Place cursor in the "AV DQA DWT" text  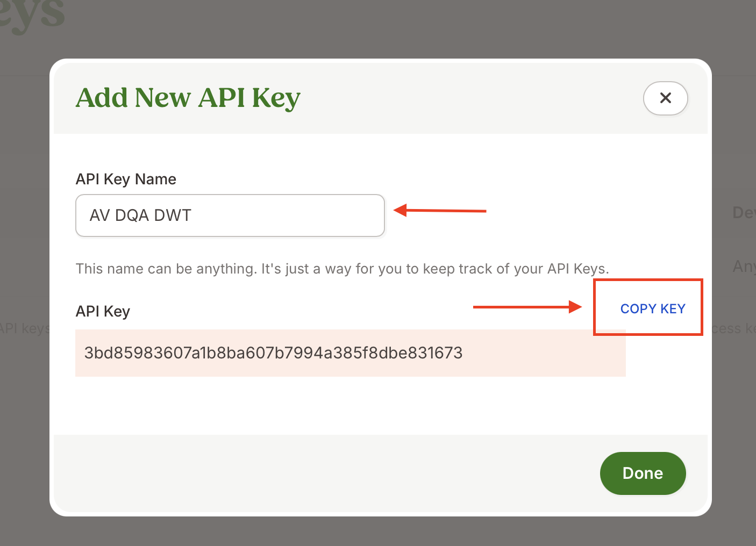[140, 215]
